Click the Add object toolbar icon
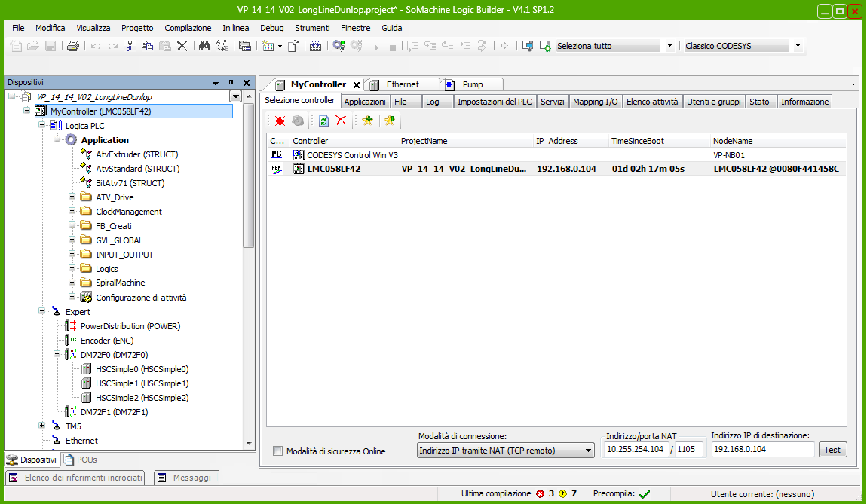867x504 pixels. 268,47
